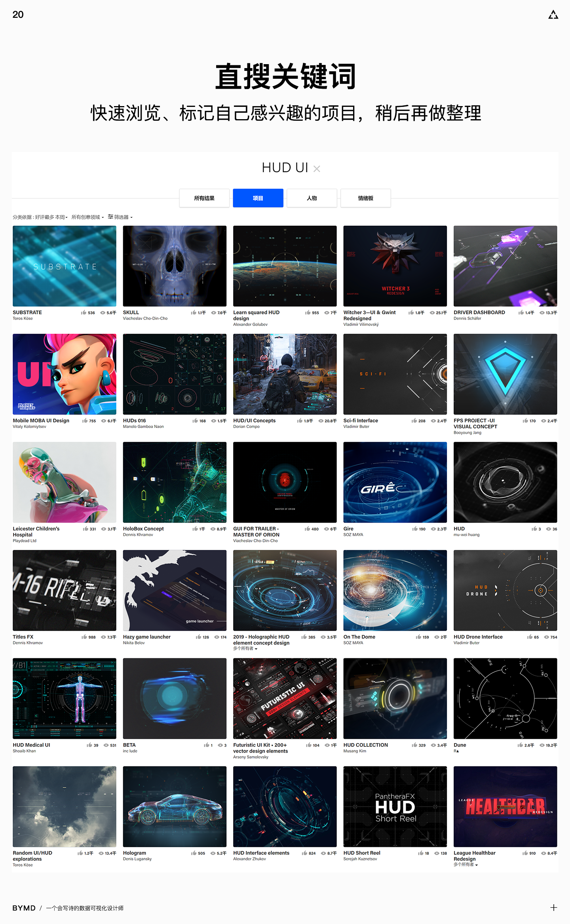Open the Futuristic UI Kit thumbnail

(x=285, y=698)
